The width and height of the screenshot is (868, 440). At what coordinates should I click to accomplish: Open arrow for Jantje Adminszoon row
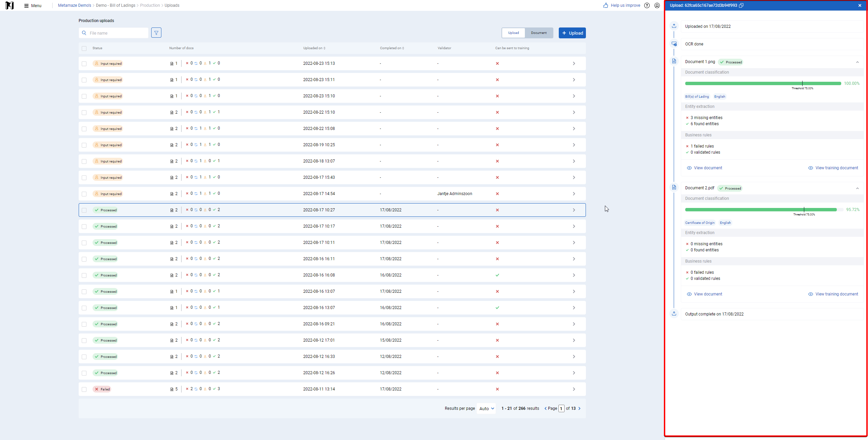click(x=574, y=194)
